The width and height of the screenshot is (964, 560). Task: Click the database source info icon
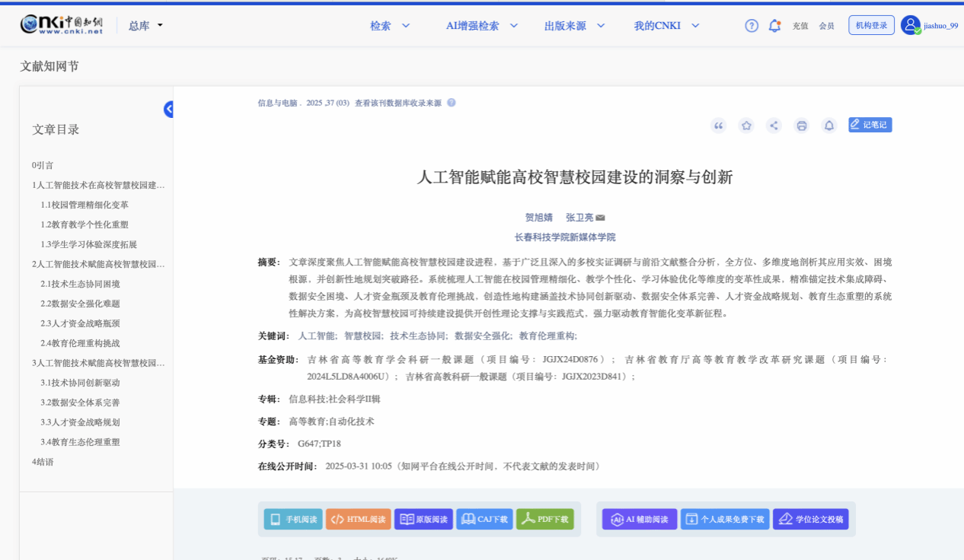(452, 103)
